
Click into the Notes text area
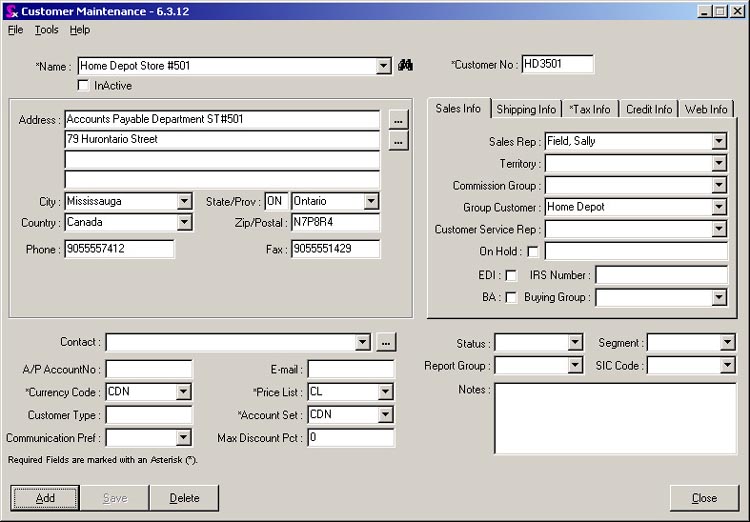tap(615, 418)
